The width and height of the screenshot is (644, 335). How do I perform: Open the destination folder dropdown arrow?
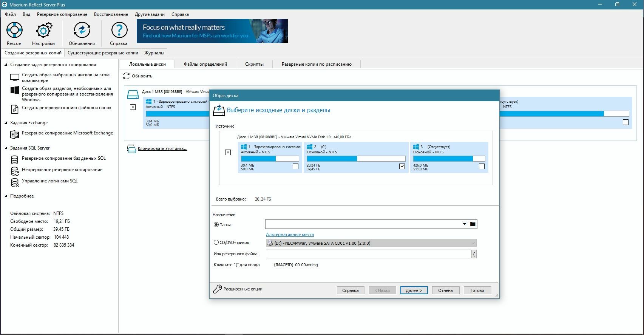coord(465,224)
